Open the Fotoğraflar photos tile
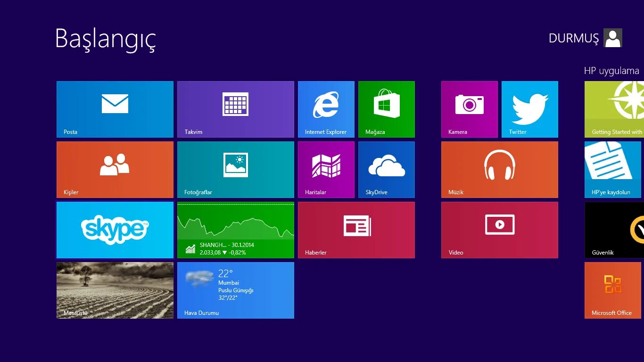 pyautogui.click(x=236, y=170)
